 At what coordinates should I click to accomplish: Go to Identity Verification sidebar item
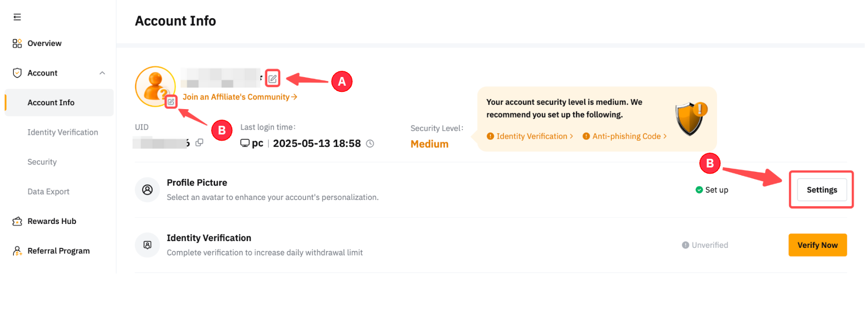tap(62, 133)
